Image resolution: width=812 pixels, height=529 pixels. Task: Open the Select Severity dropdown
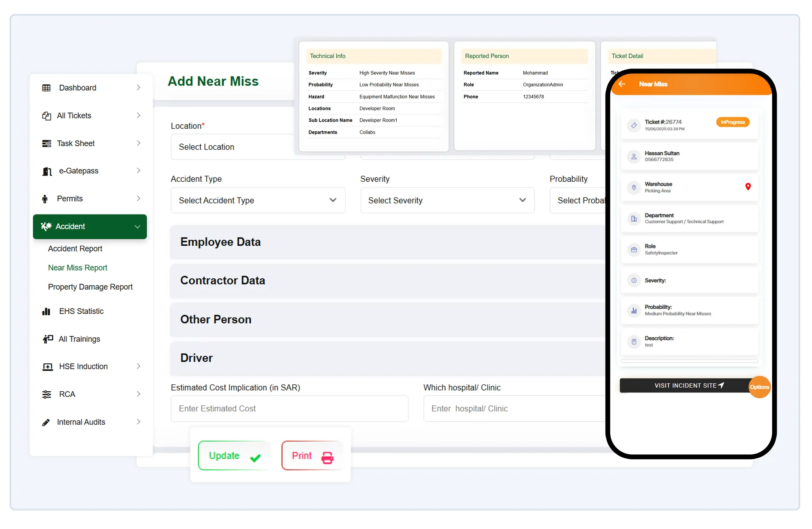coord(447,201)
